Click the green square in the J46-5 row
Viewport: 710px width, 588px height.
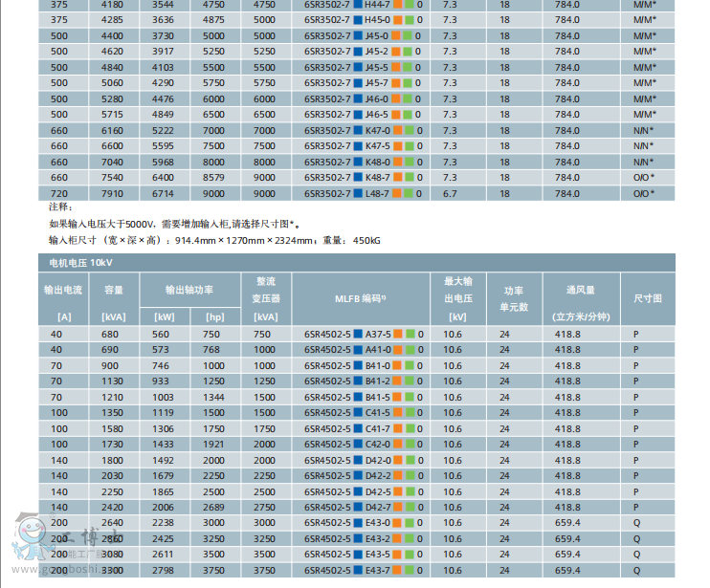point(410,114)
